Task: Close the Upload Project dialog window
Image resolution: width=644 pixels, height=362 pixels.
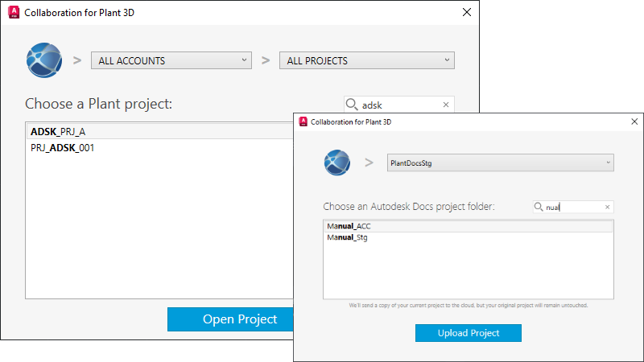Action: 634,121
